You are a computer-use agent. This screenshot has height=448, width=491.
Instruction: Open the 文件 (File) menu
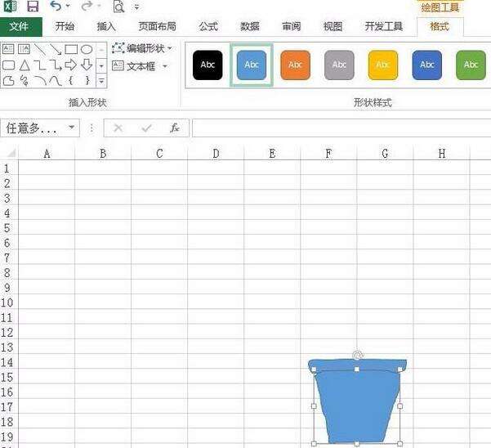[21, 27]
